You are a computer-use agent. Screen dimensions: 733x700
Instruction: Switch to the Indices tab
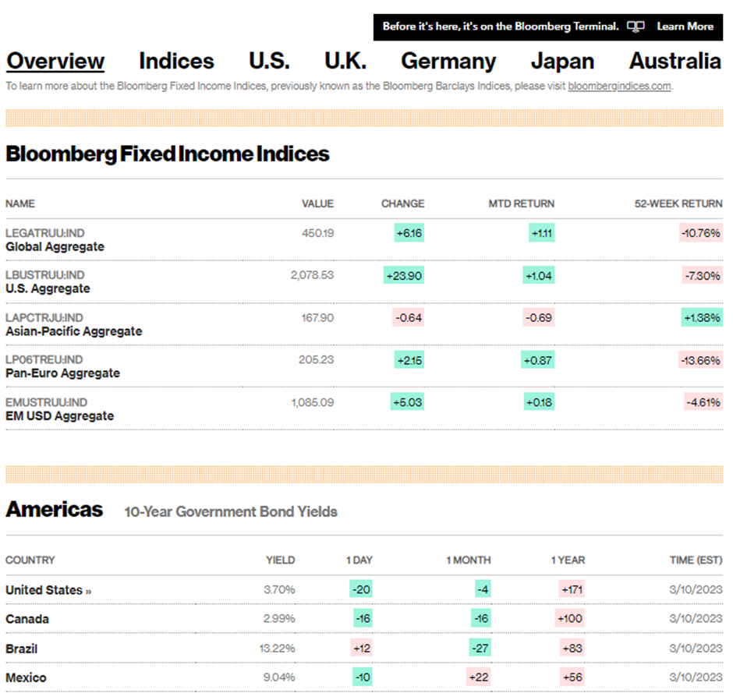176,62
